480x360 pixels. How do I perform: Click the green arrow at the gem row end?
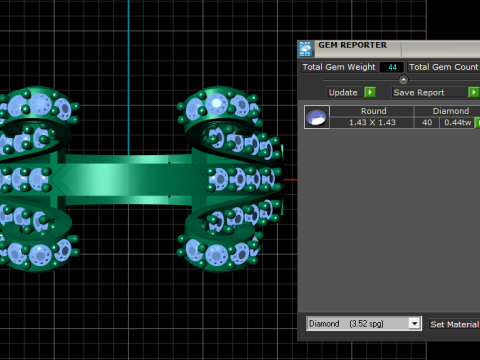pos(477,123)
